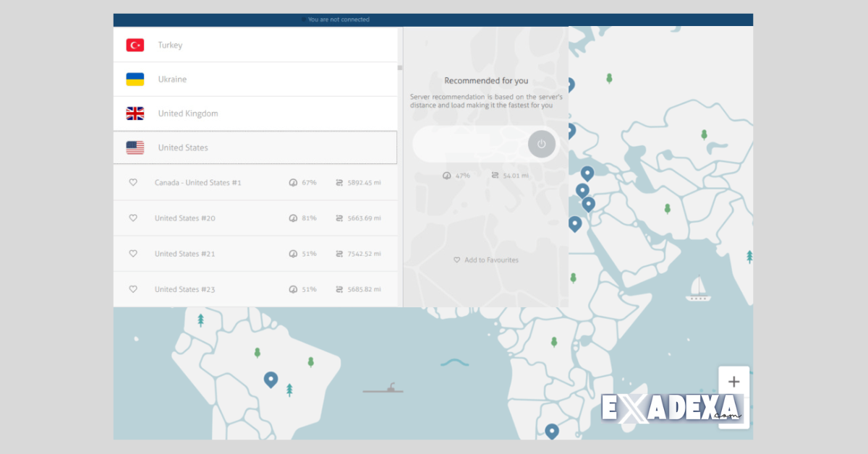Click the Turkey flag icon
Screen dimensions: 868x454
(x=134, y=44)
